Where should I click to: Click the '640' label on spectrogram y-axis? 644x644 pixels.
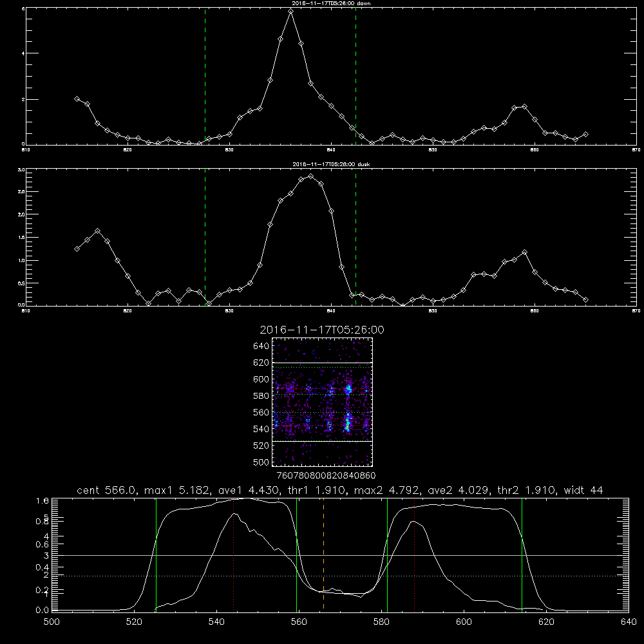(x=261, y=346)
